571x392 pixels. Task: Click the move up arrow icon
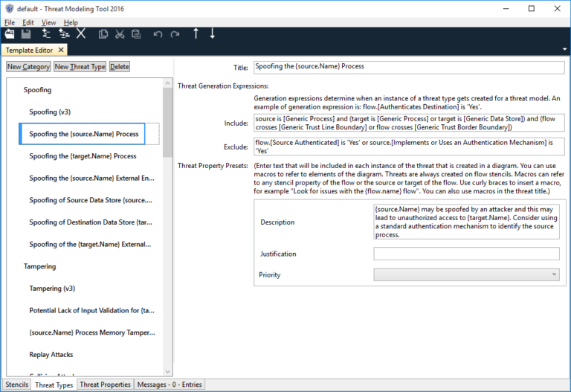(196, 33)
